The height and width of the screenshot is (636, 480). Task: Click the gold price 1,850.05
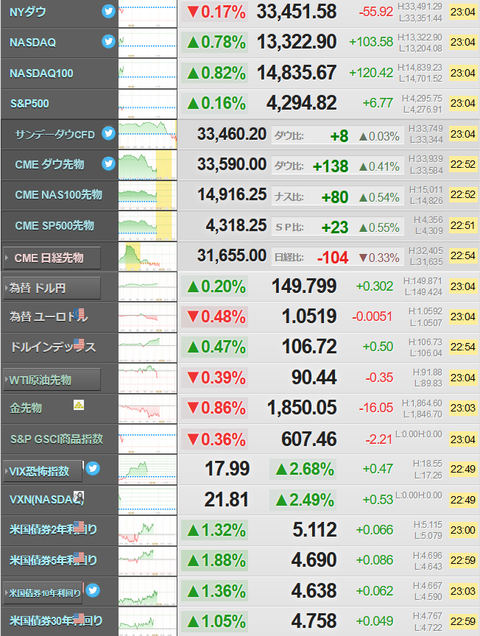[x=302, y=408]
